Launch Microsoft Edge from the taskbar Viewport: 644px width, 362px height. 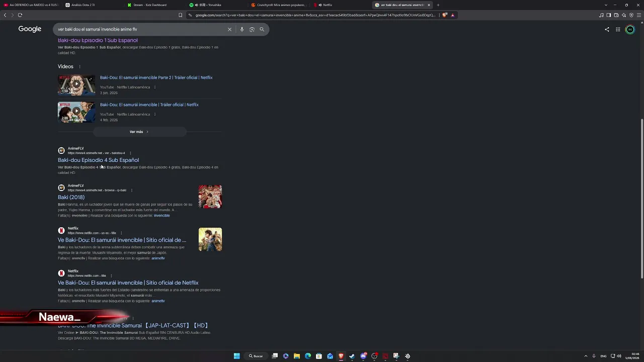(x=308, y=356)
